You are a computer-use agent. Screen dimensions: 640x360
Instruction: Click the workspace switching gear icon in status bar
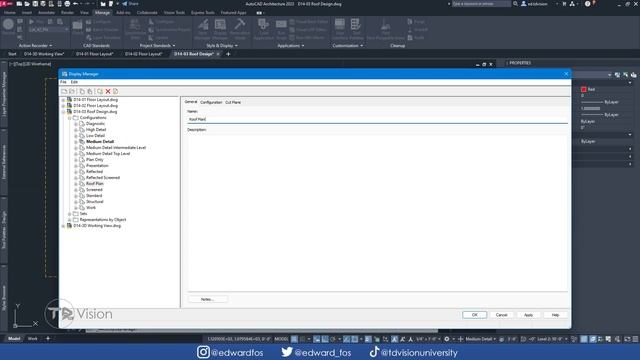click(447, 339)
